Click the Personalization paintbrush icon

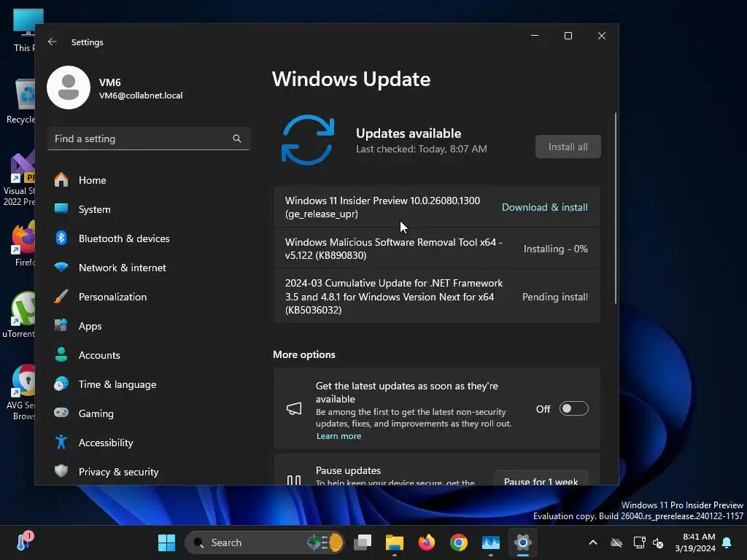coord(61,297)
